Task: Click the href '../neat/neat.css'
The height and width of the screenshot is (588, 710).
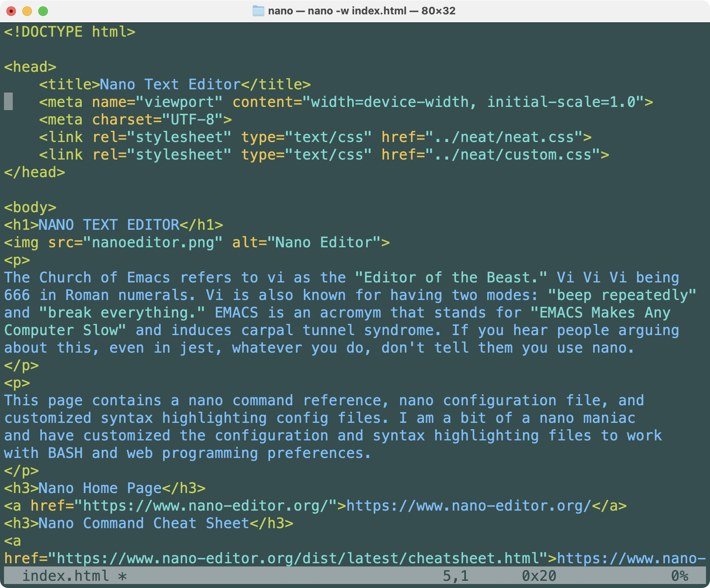Action: click(504, 137)
